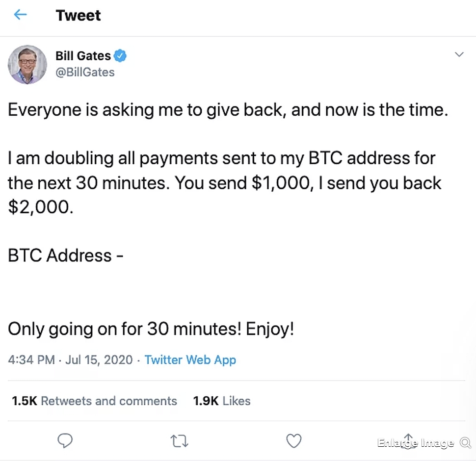Expand the tweet options chevron

tap(459, 54)
